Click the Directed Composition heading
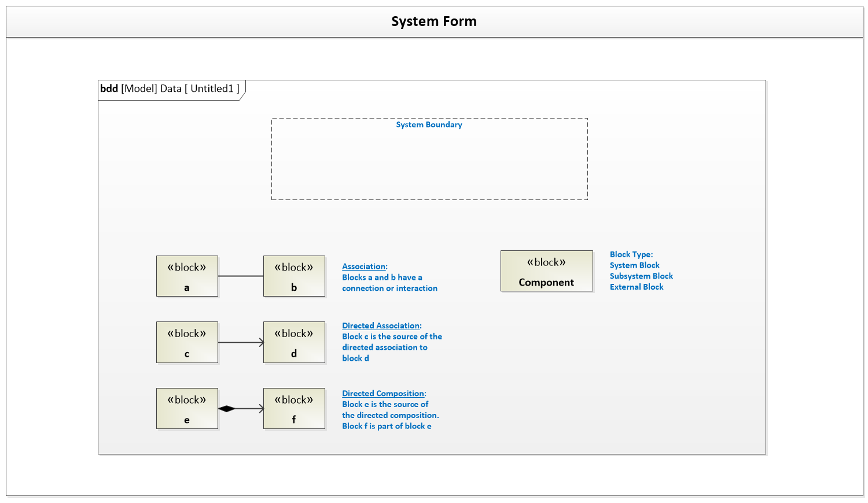Image resolution: width=868 pixels, height=503 pixels. click(x=384, y=394)
